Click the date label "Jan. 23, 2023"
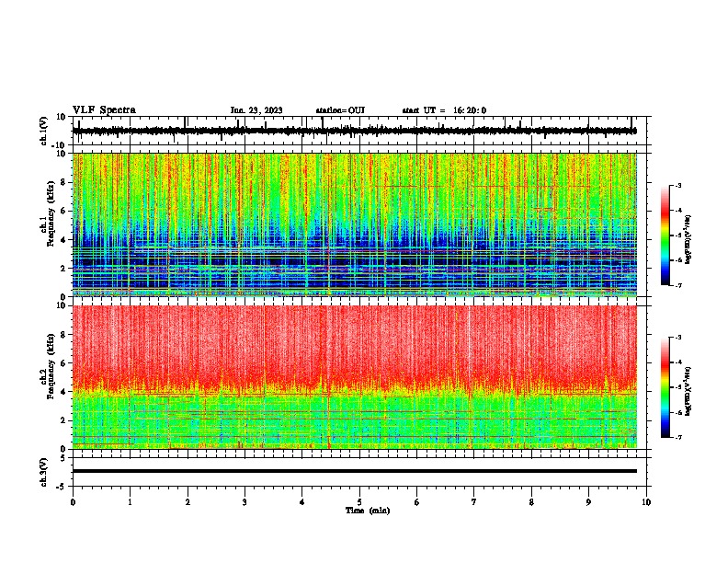The width and height of the screenshot is (728, 563). [256, 110]
